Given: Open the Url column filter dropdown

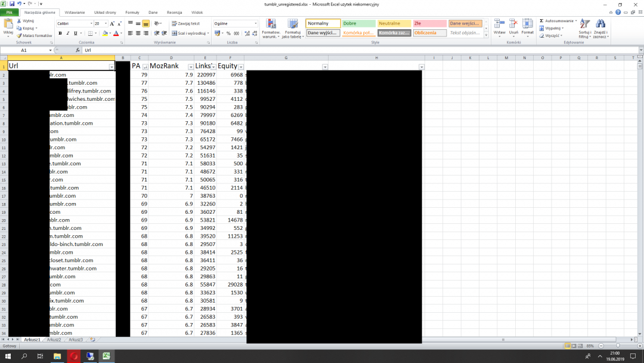Looking at the screenshot, I should (112, 67).
